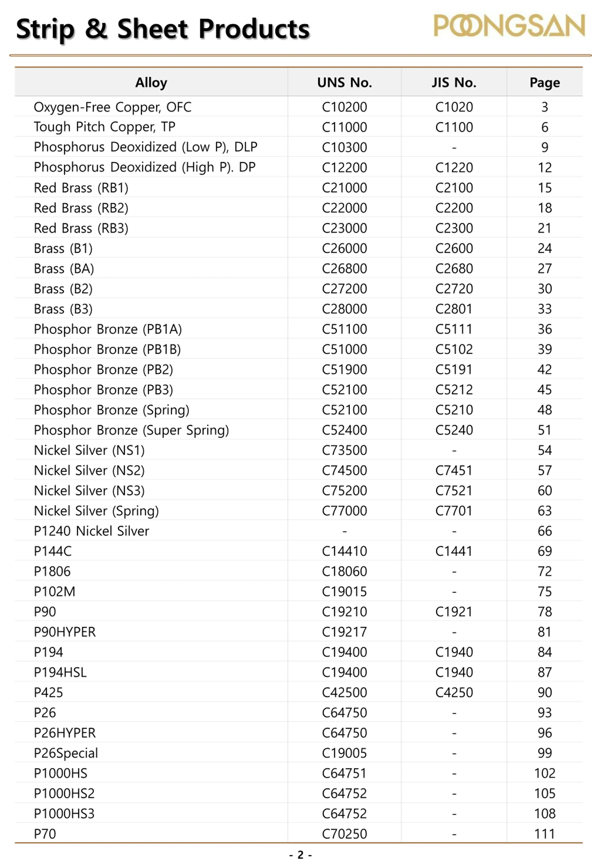
Task: Click UNS number C42500
Action: [345, 692]
